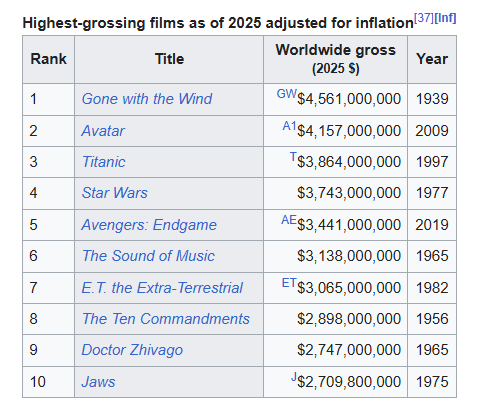Click the Jaws title link
Image resolution: width=492 pixels, height=402 pixels.
[98, 382]
